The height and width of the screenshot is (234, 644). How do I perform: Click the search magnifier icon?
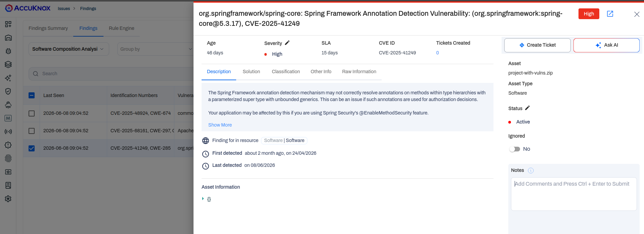coord(36,74)
